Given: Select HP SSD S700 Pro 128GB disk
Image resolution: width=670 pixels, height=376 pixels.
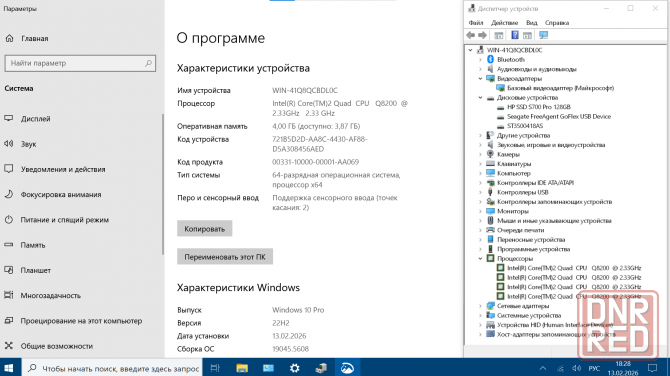Looking at the screenshot, I should tap(538, 107).
